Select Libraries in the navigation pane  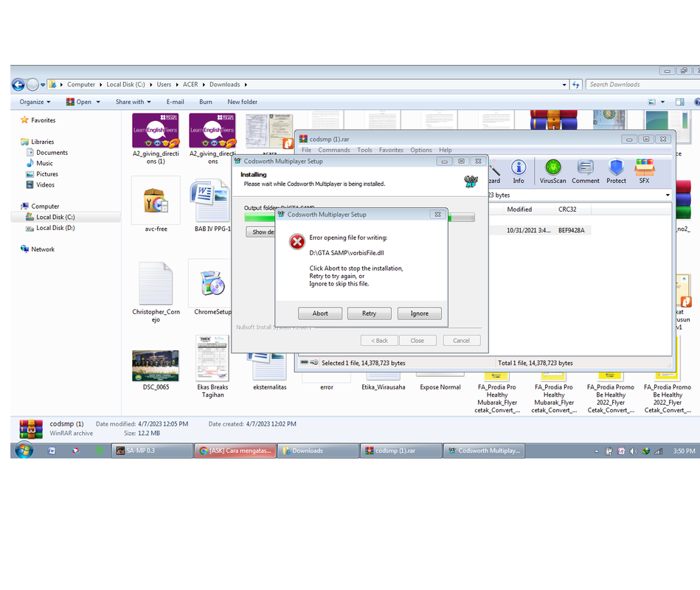(x=42, y=142)
